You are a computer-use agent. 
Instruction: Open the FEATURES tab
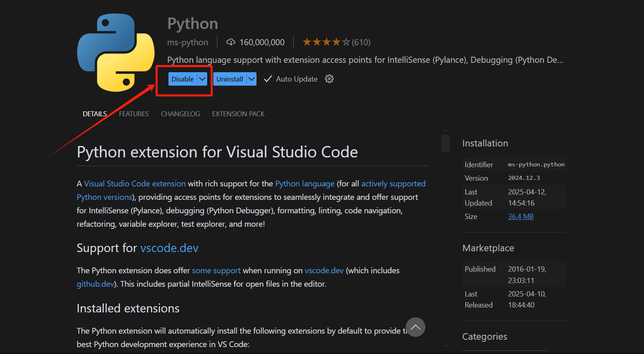(134, 114)
